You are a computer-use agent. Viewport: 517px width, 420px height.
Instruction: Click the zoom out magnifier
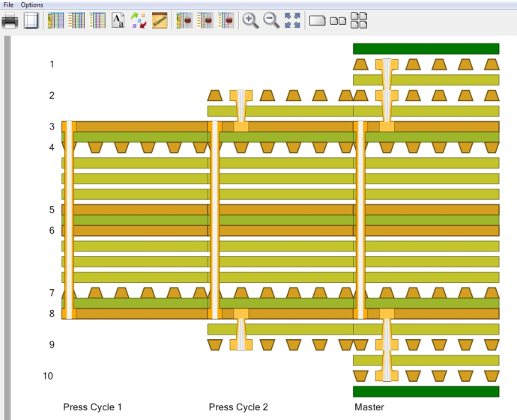click(x=271, y=21)
